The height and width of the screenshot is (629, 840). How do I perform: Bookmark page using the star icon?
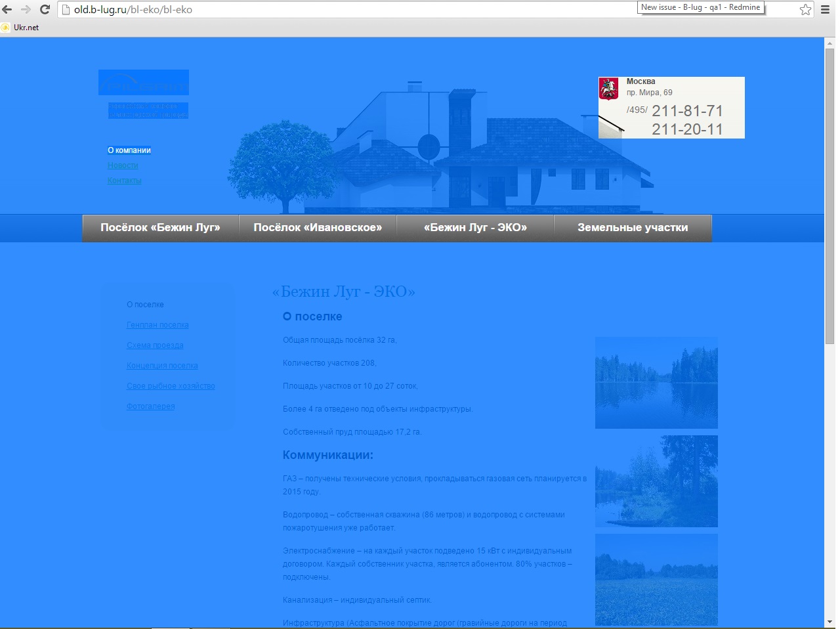pos(805,10)
